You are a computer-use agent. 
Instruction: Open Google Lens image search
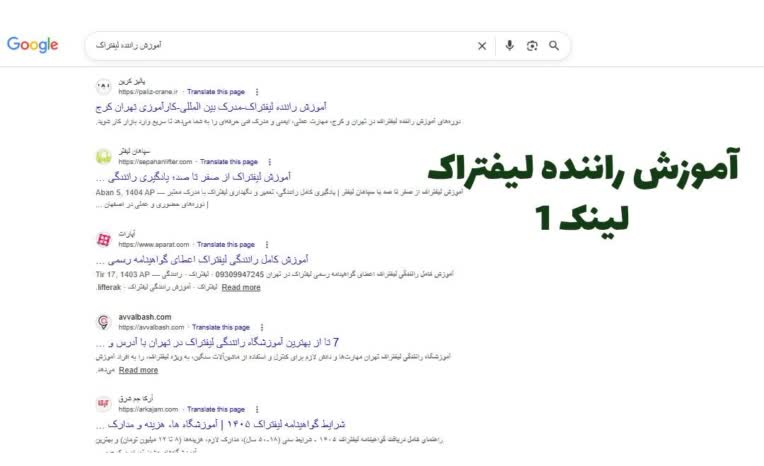[532, 46]
